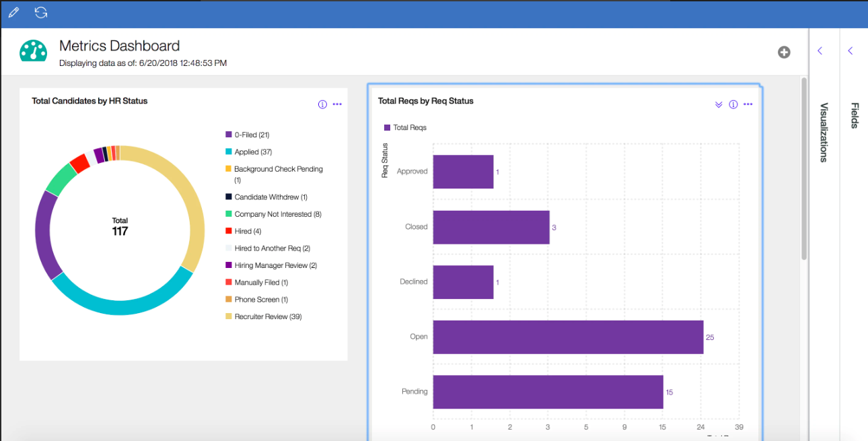This screenshot has height=441, width=868.
Task: Toggle the Hiring Manager Review legend swatch
Action: pos(229,265)
